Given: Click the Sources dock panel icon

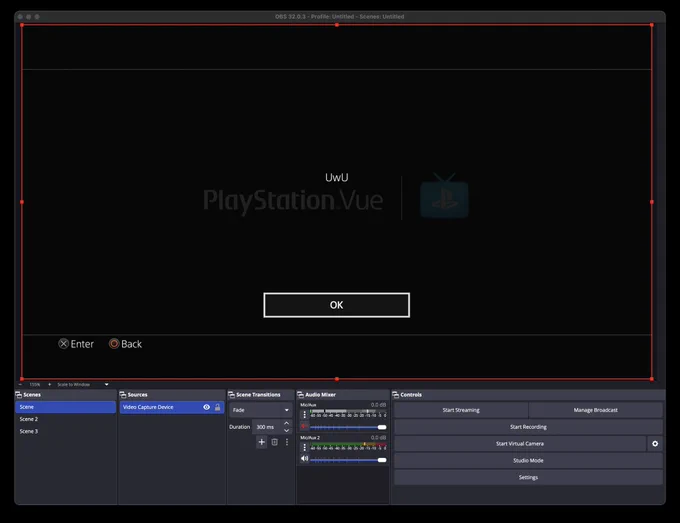Looking at the screenshot, I should click(123, 395).
